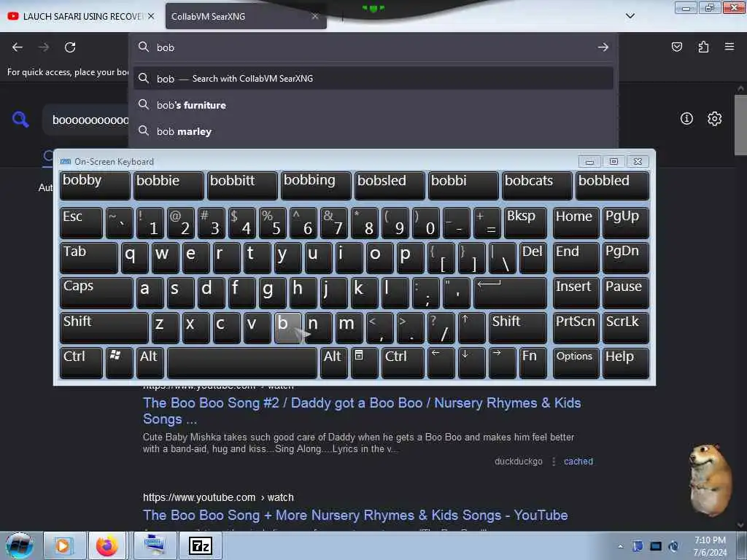Click the blue SearXNG magnifier logo

tap(20, 119)
